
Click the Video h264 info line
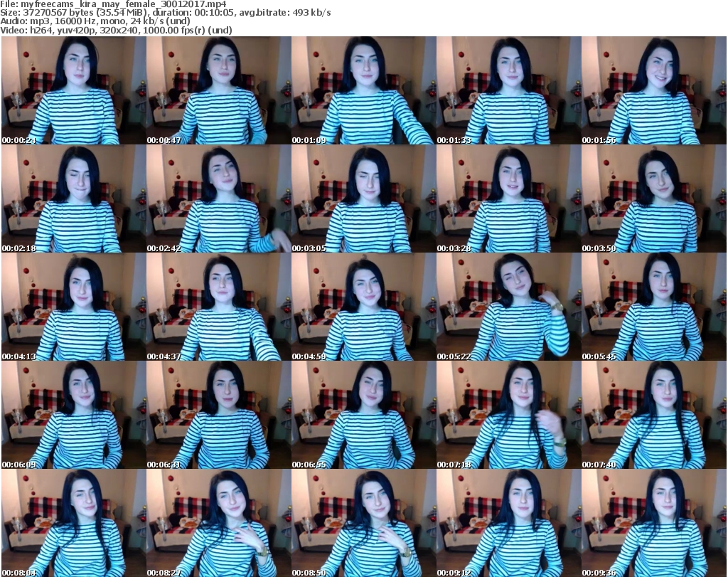[116, 30]
